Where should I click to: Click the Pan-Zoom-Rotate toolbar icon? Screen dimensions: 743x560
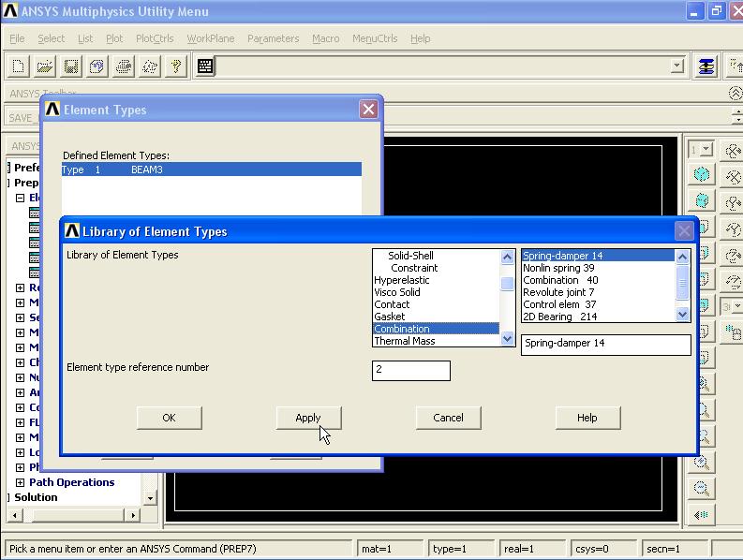[97, 66]
